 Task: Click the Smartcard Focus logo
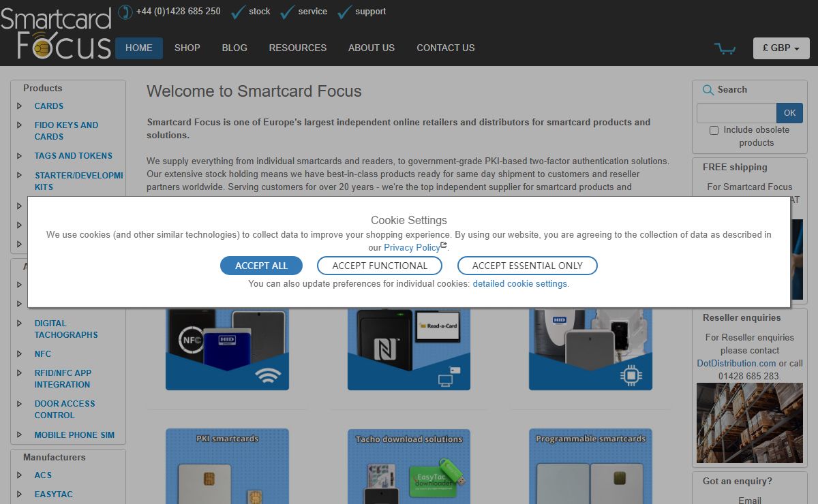(56, 33)
